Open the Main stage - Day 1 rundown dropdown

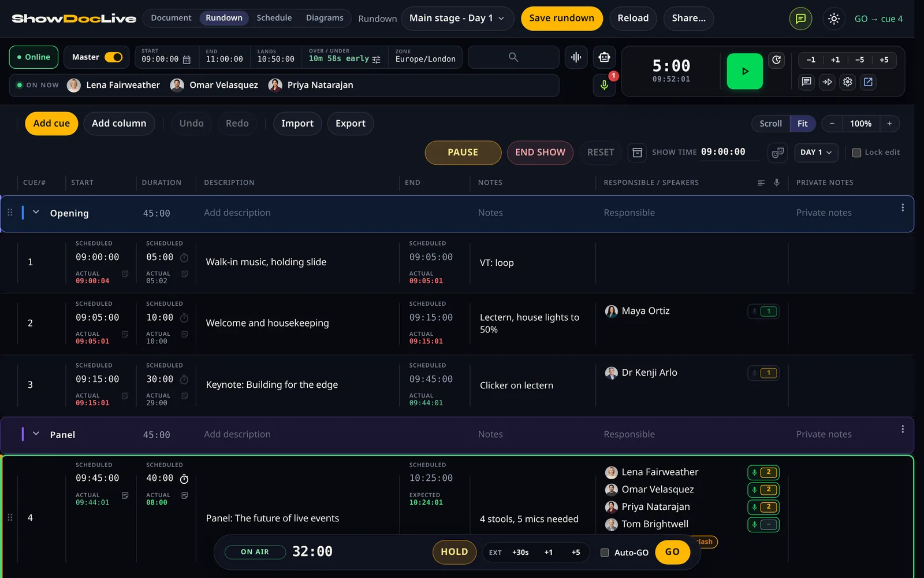pyautogui.click(x=457, y=18)
